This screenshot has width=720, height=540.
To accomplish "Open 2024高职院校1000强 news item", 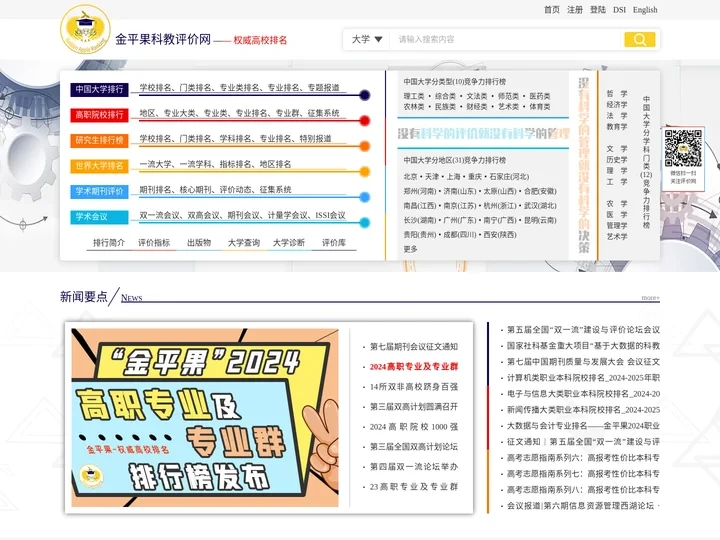I will pos(414,427).
